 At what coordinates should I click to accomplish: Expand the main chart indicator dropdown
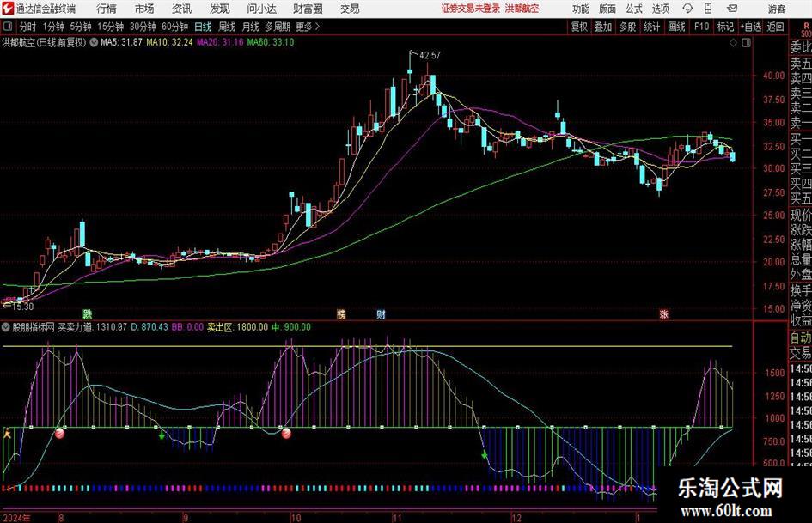coord(94,42)
